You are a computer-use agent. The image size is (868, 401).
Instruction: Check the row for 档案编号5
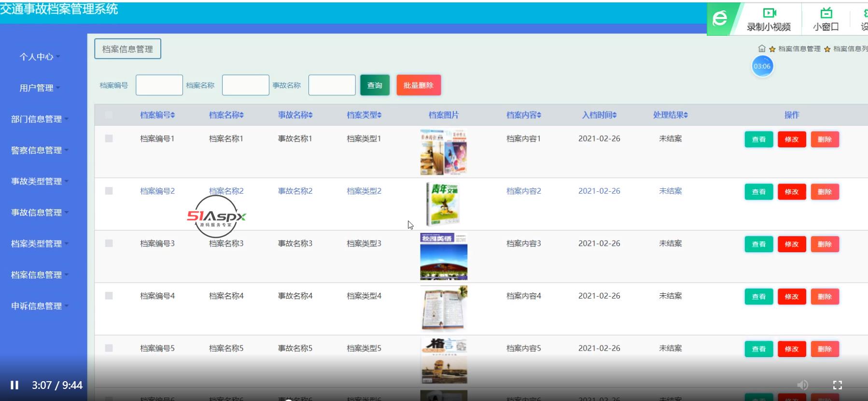click(x=109, y=348)
